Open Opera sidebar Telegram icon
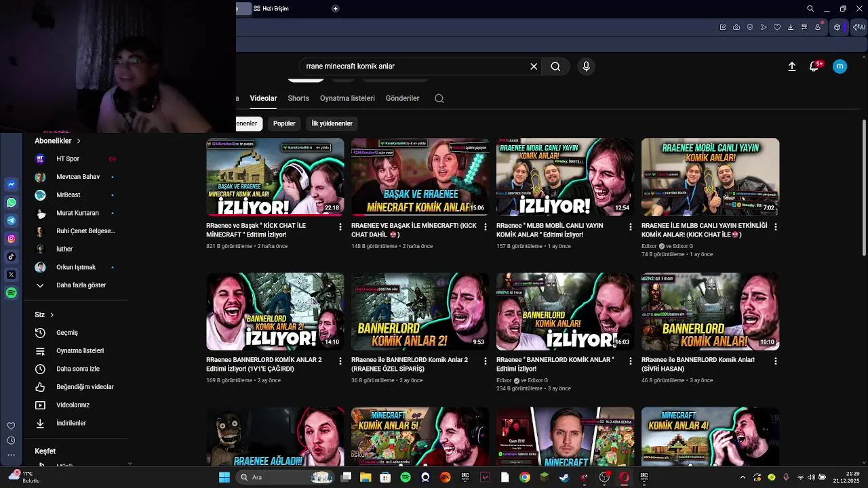Screen dimensions: 868x488 pyautogui.click(x=12, y=220)
